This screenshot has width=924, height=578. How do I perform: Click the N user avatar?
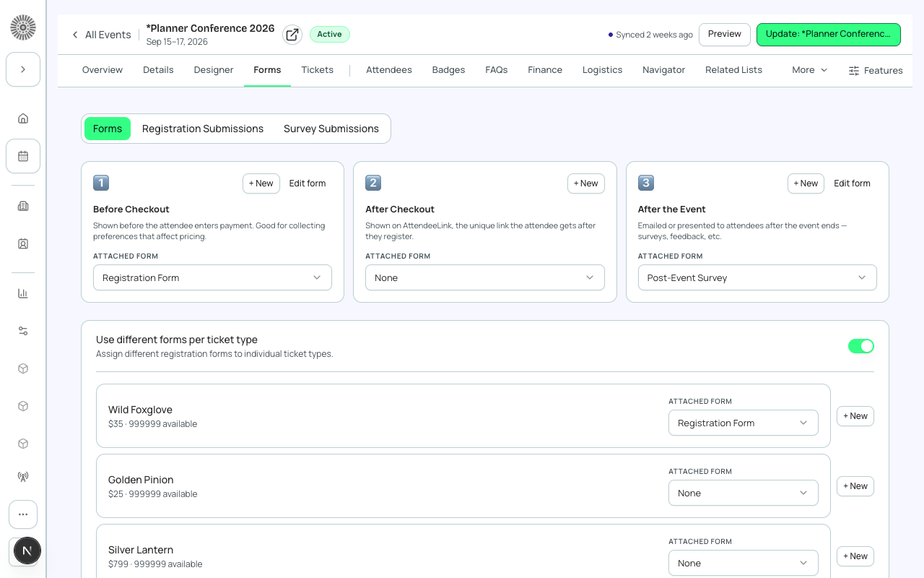point(27,551)
